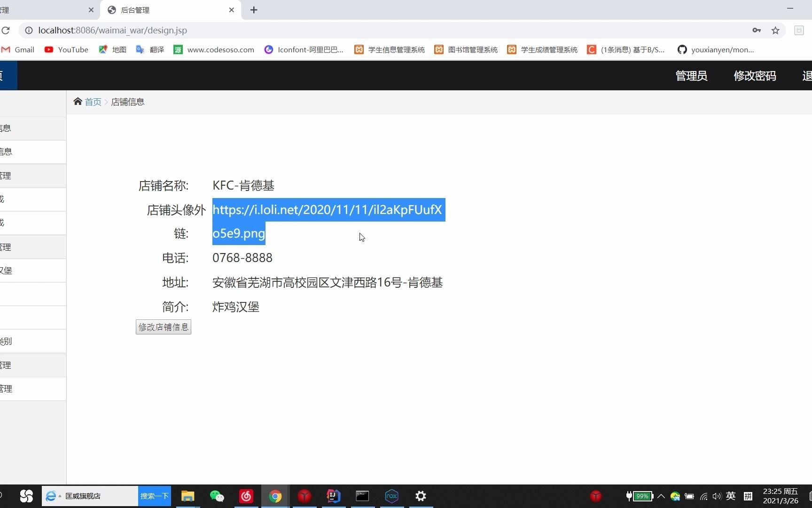The width and height of the screenshot is (812, 508).
Task: Open NetEase Cloud Music from taskbar
Action: click(246, 496)
